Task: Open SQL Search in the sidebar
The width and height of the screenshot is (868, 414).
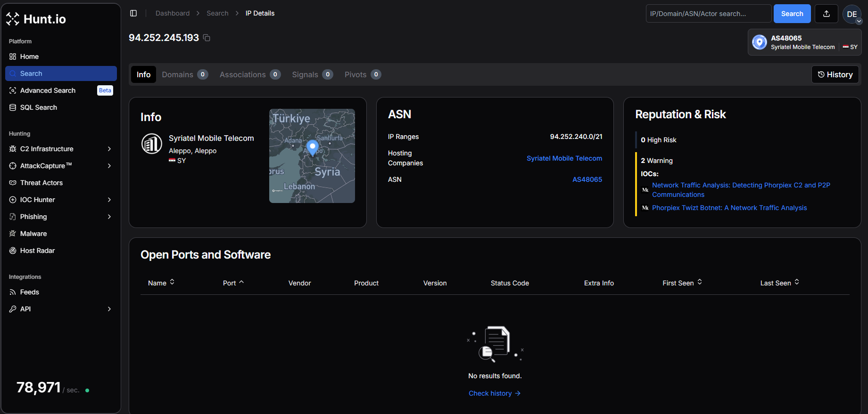Action: coord(61,107)
